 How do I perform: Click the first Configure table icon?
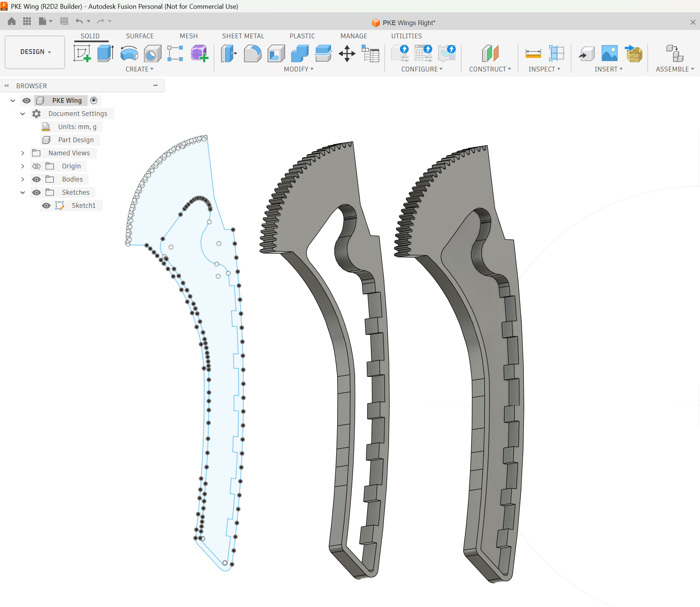click(x=400, y=54)
